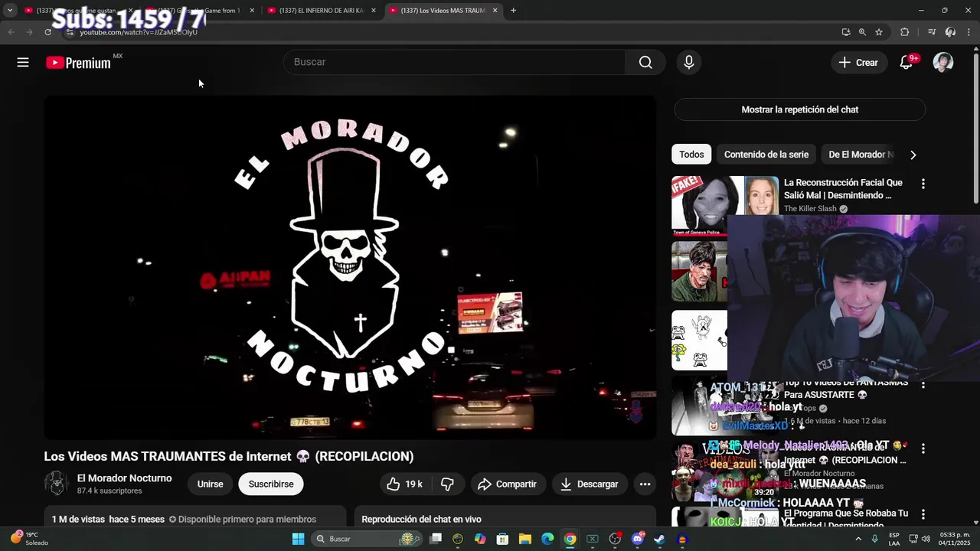
Task: Open the weather widget 19°C Soleado
Action: click(x=29, y=539)
